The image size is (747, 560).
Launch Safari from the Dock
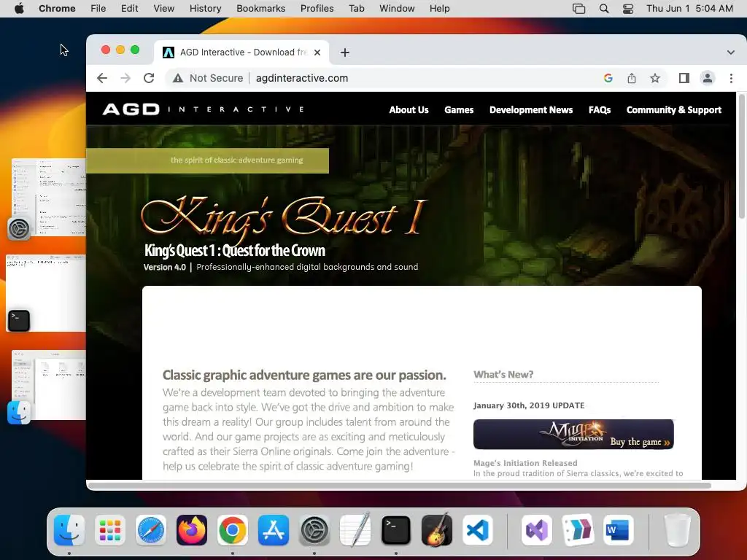(x=151, y=530)
